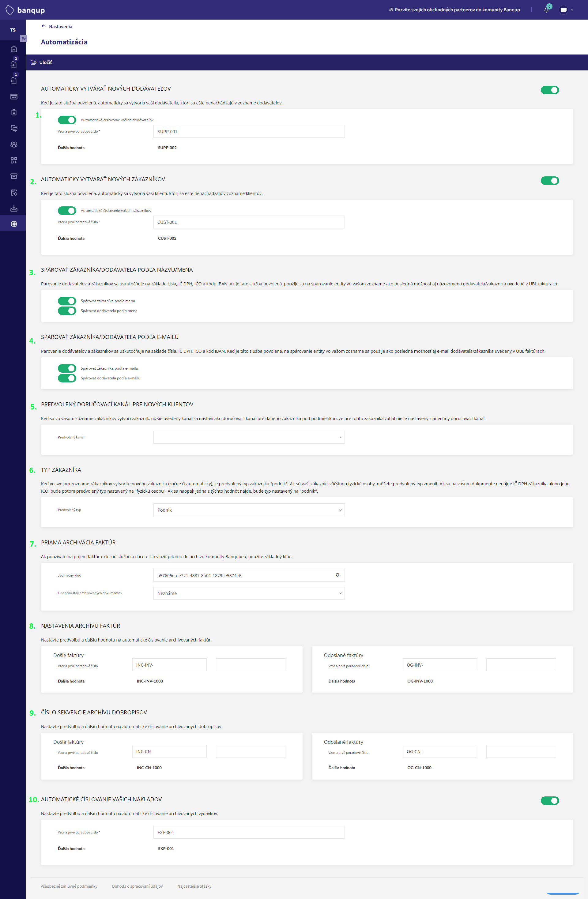
Task: Toggle Spárovať dodávateľa podľa e-mailu
Action: pyautogui.click(x=67, y=378)
